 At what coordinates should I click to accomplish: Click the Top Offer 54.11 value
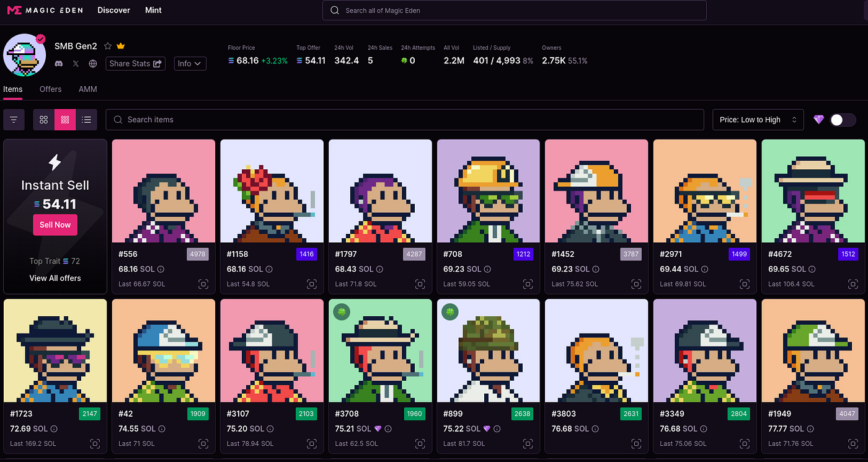pyautogui.click(x=315, y=61)
